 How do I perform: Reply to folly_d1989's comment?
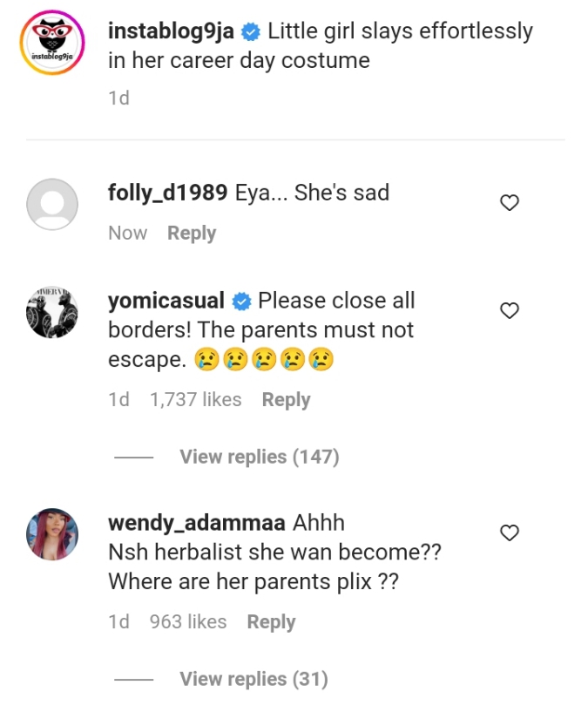click(192, 234)
